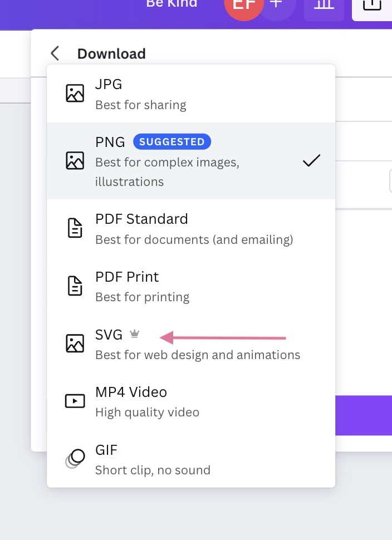The width and height of the screenshot is (392, 540).
Task: Choose PDF Print file type
Action: (x=191, y=286)
